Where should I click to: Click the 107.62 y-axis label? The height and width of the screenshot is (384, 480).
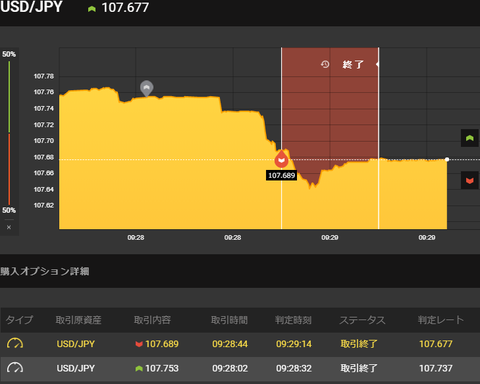pos(44,205)
